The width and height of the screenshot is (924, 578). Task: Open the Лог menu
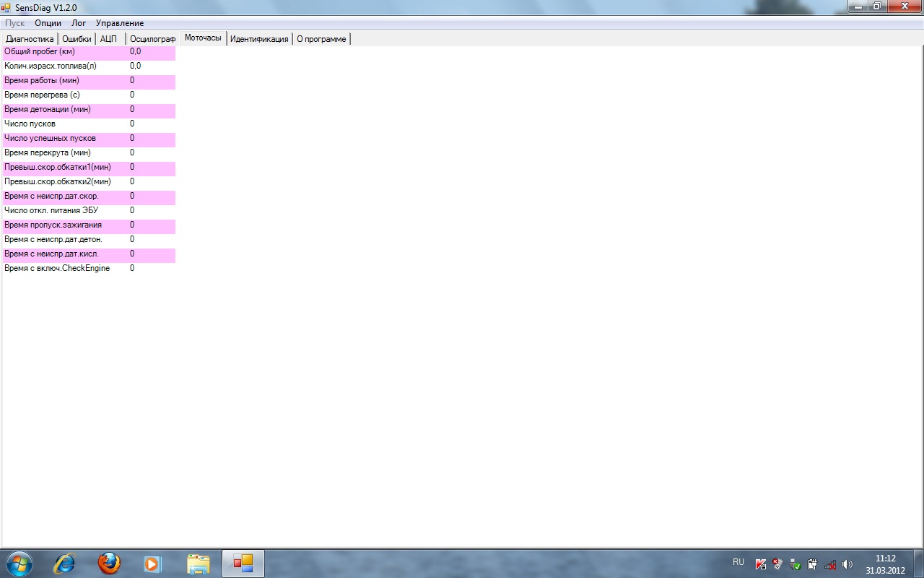[x=79, y=23]
